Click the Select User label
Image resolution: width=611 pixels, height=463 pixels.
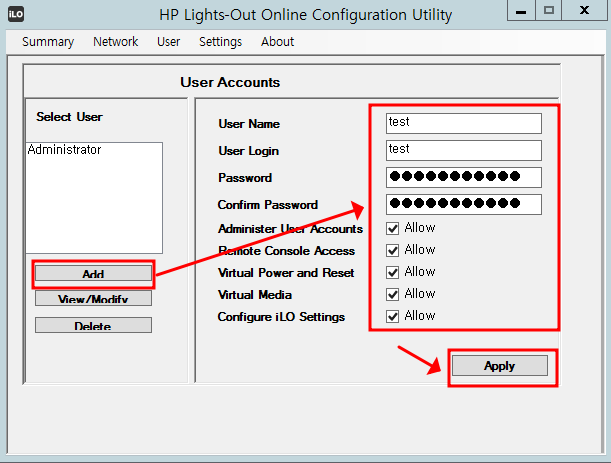(x=69, y=117)
